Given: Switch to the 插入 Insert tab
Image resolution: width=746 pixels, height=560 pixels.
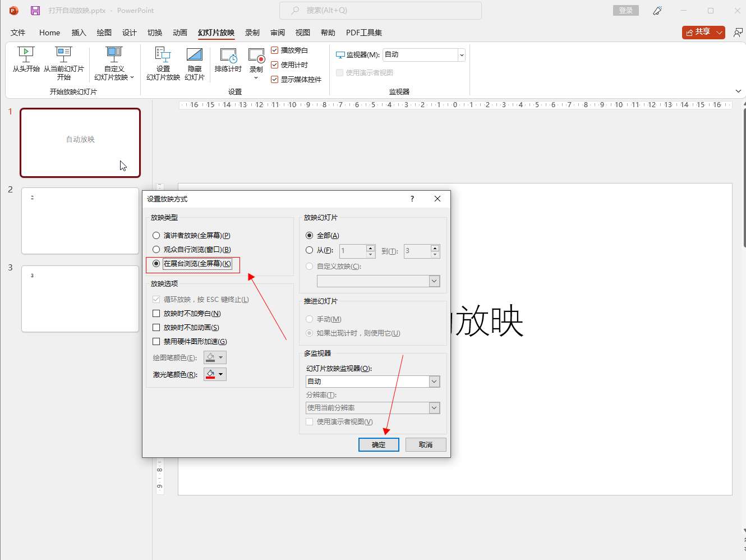Looking at the screenshot, I should click(x=79, y=33).
